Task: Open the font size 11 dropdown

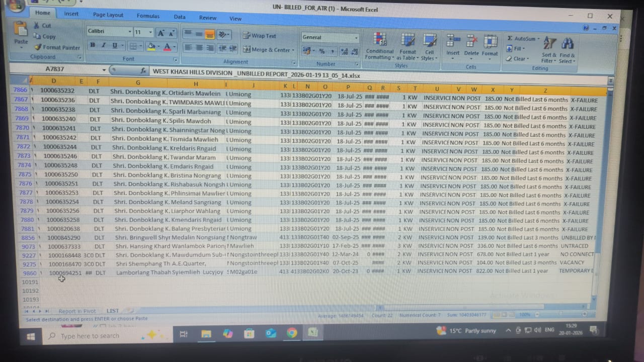Action: tap(151, 33)
